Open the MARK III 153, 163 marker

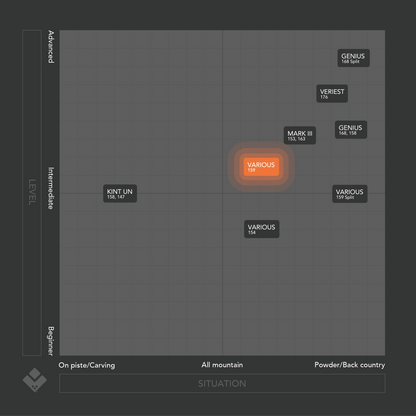click(x=300, y=135)
